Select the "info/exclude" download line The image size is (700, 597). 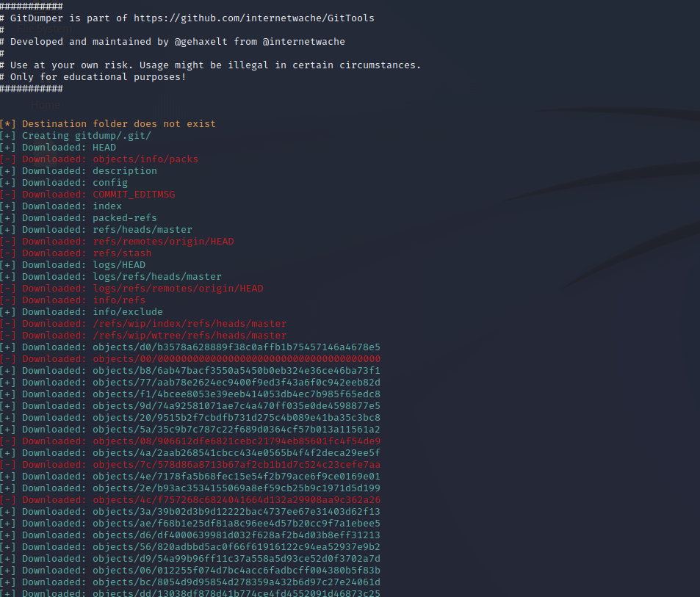point(82,312)
